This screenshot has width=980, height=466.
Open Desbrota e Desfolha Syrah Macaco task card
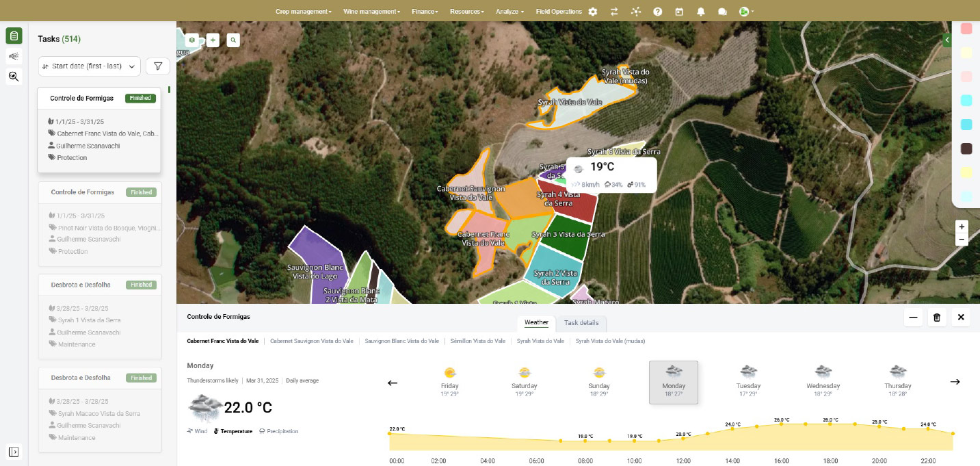[100, 409]
